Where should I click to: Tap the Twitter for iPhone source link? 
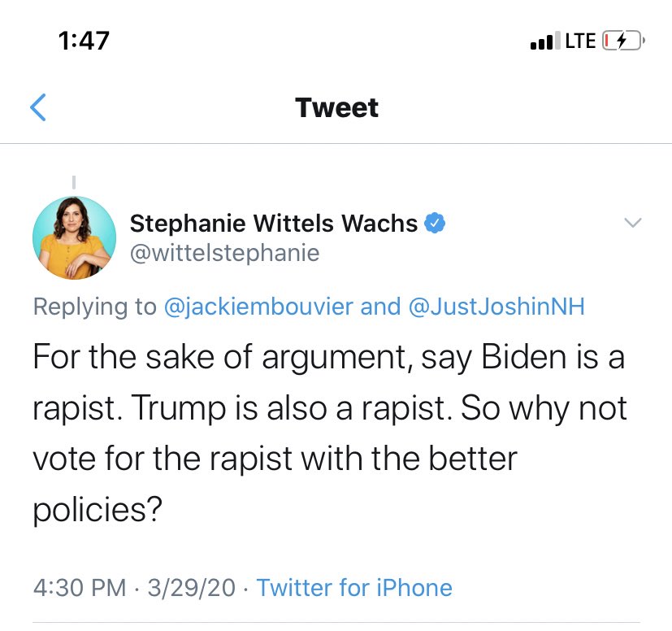click(x=354, y=587)
